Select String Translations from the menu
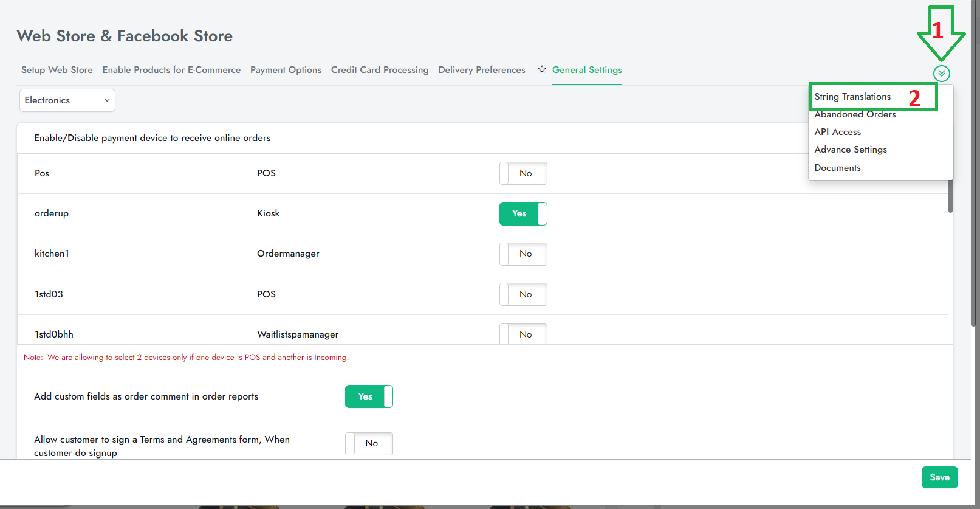Viewport: 980px width, 509px height. click(852, 97)
